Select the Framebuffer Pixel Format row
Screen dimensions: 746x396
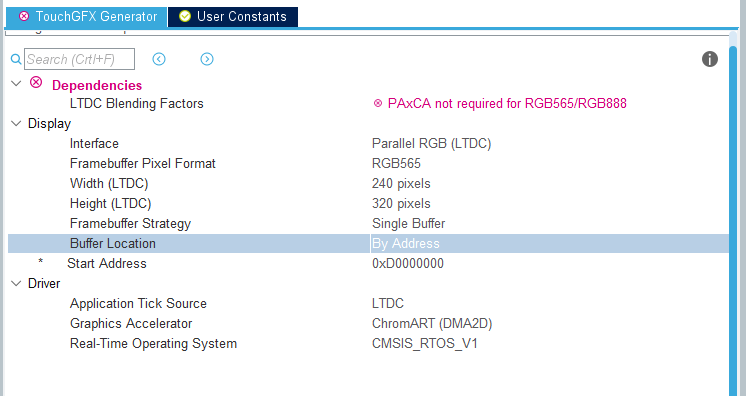pos(368,163)
